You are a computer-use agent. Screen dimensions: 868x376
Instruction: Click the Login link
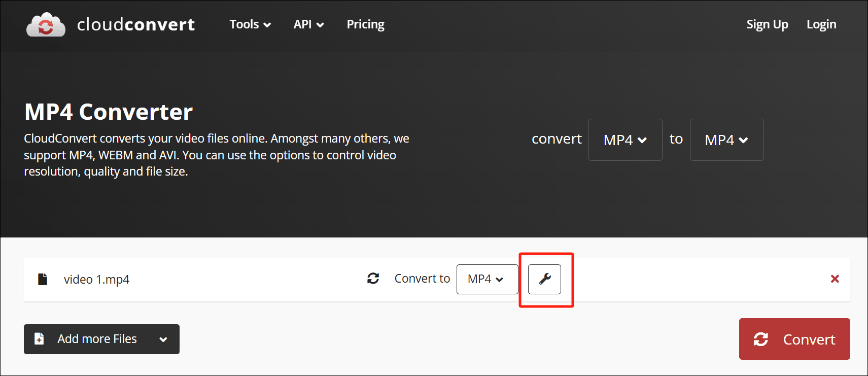click(821, 24)
